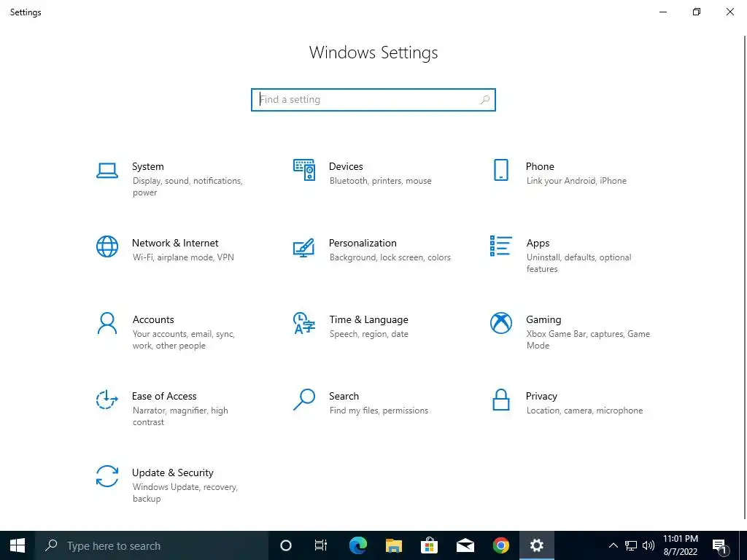
Task: Click 'Uninstall, defaults, optional features' text
Action: click(578, 262)
